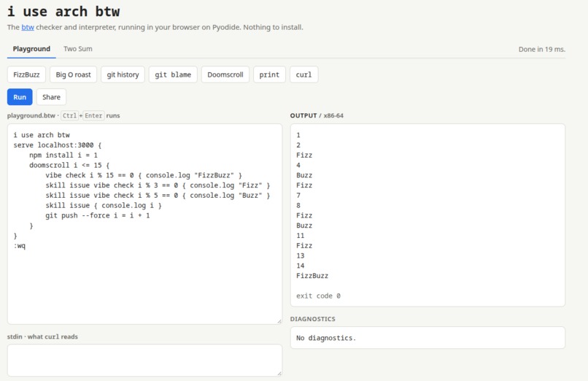
Task: Click the 'skill issue { console.log i }' line
Action: pyautogui.click(x=104, y=205)
